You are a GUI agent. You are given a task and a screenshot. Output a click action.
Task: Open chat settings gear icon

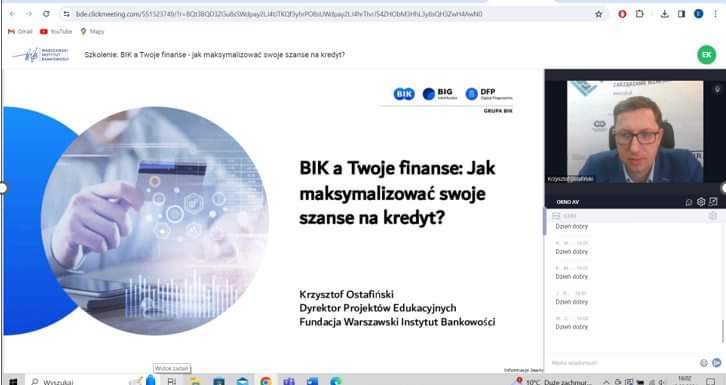point(713,216)
